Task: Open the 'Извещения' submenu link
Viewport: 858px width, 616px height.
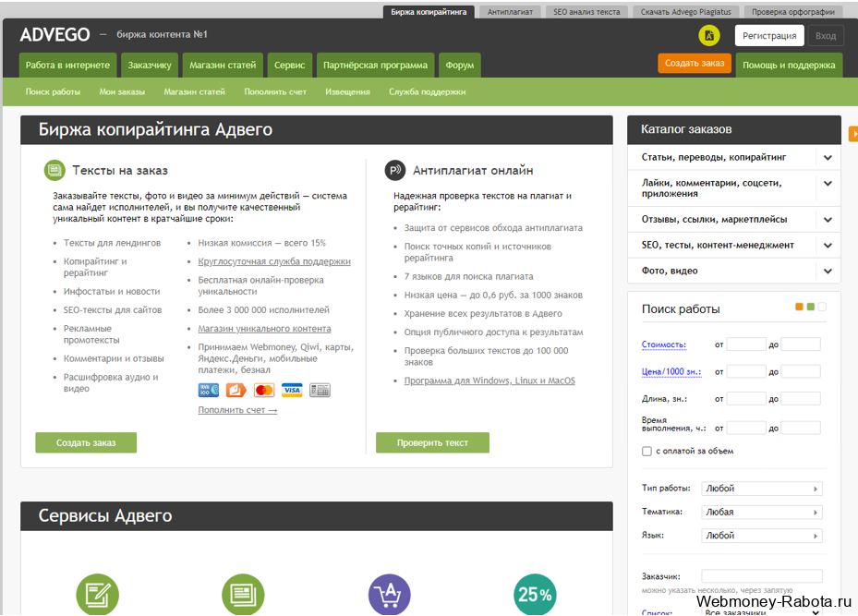Action: coord(347,92)
